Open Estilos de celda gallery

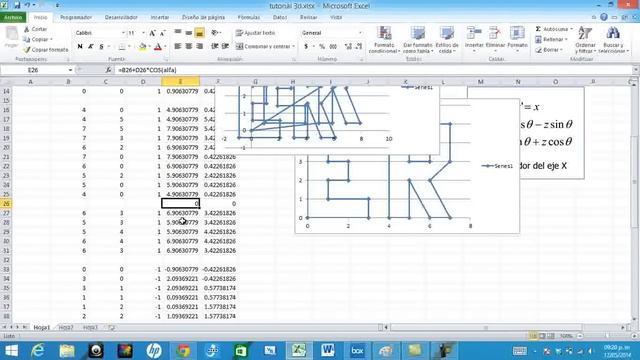click(x=447, y=40)
